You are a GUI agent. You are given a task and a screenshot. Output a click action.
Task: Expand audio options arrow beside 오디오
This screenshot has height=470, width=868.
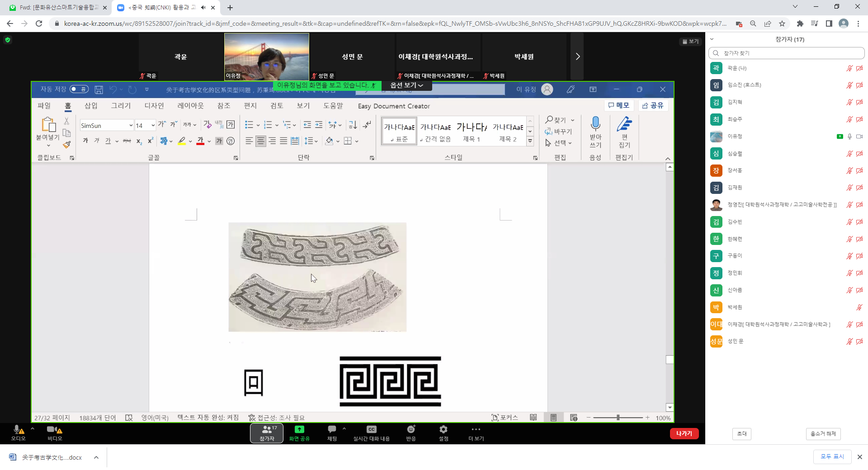pyautogui.click(x=32, y=428)
